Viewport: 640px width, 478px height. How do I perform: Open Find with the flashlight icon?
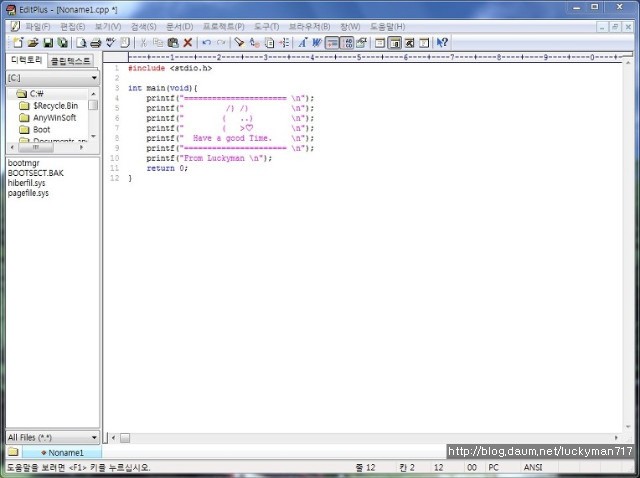pos(240,42)
